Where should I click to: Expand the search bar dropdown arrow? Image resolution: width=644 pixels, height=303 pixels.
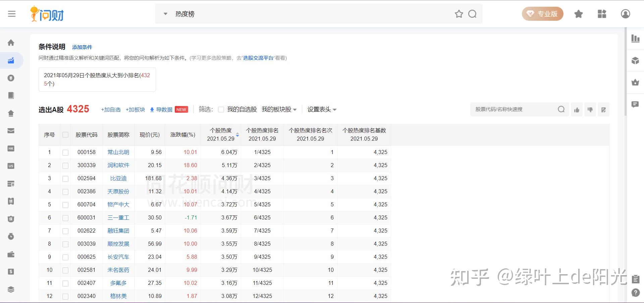tap(165, 14)
